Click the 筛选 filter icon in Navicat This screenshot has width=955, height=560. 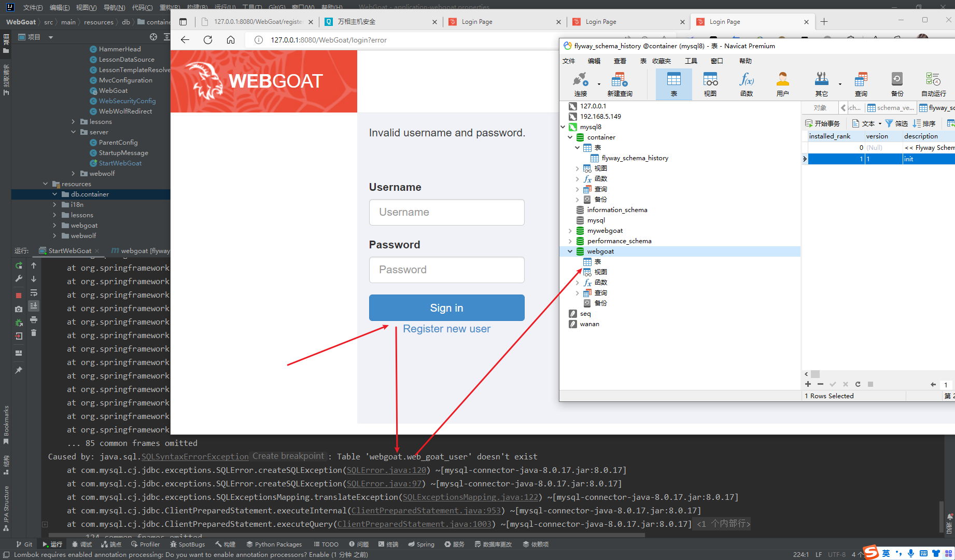[896, 123]
